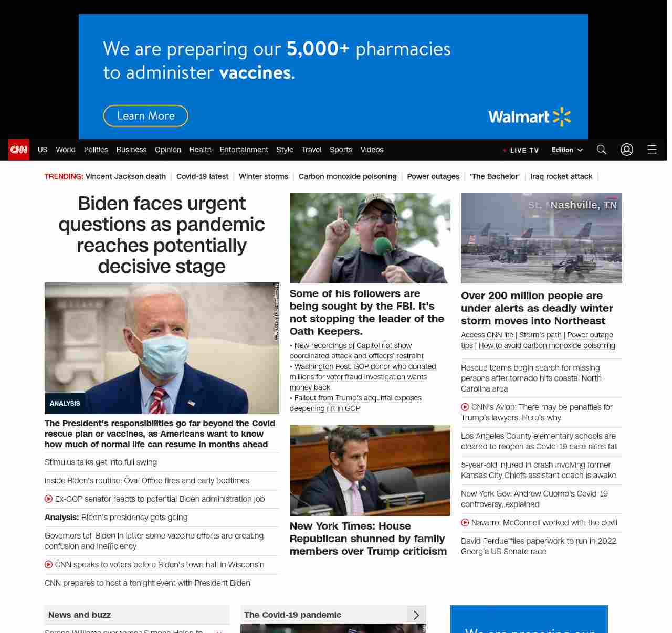Open the Nashville winter storm airport image

[x=541, y=238]
